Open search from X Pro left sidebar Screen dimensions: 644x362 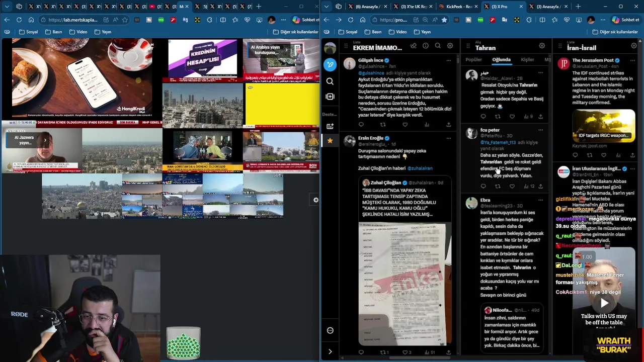(x=330, y=81)
